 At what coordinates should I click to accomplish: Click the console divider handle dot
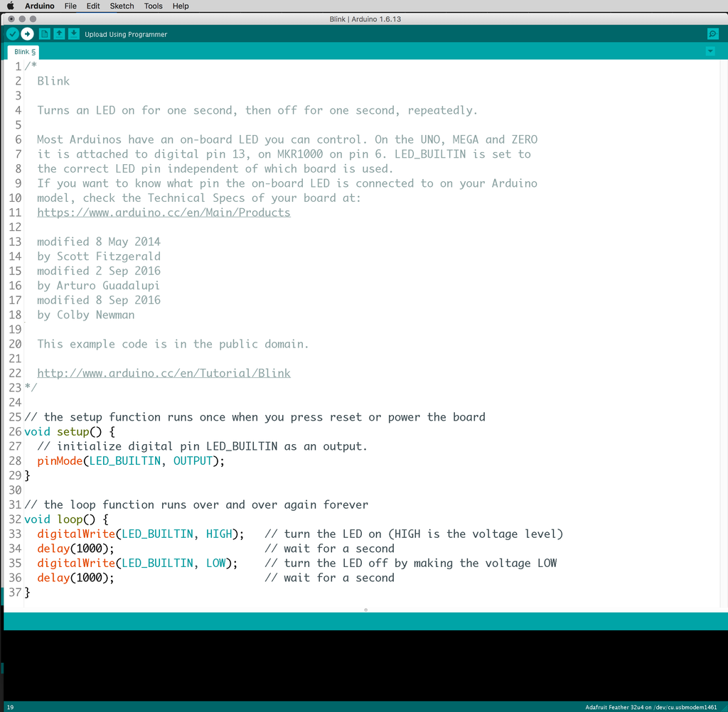click(x=366, y=610)
